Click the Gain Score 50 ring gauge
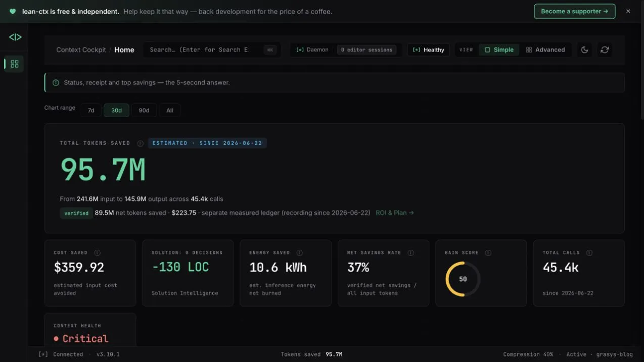The height and width of the screenshot is (362, 644). pos(463,279)
